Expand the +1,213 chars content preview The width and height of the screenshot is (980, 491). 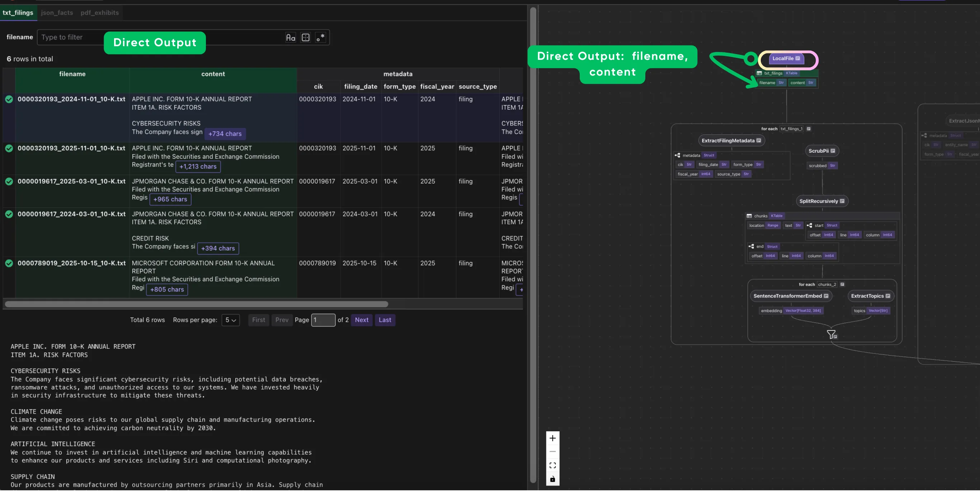click(198, 167)
